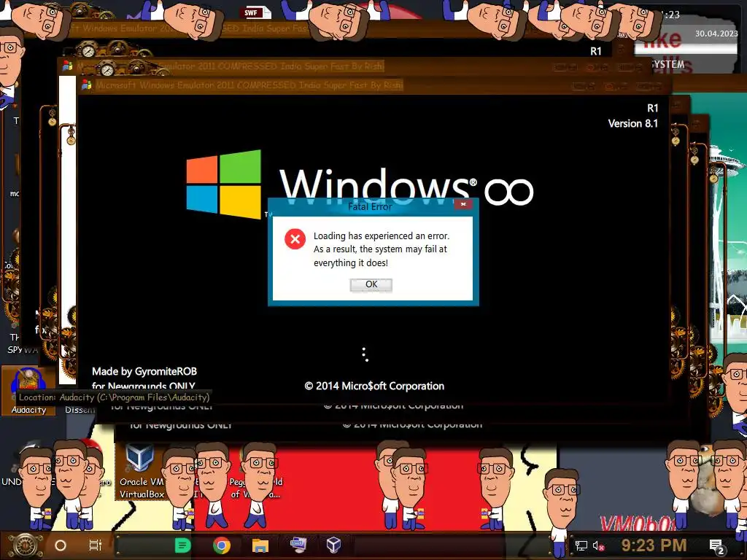Open the network icon in system tray
Screen dimensions: 747x560
point(581,545)
